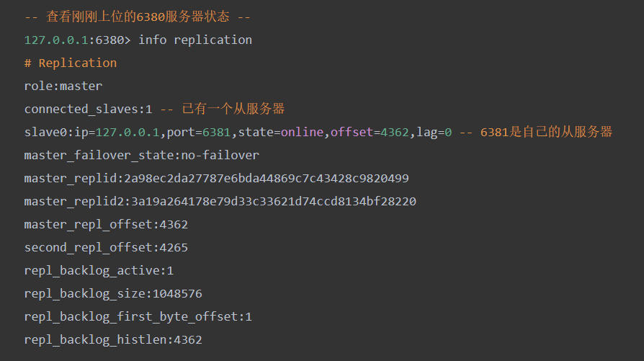The width and height of the screenshot is (644, 361).
Task: Click the 'connected_slaves:1' text
Action: [x=89, y=109]
